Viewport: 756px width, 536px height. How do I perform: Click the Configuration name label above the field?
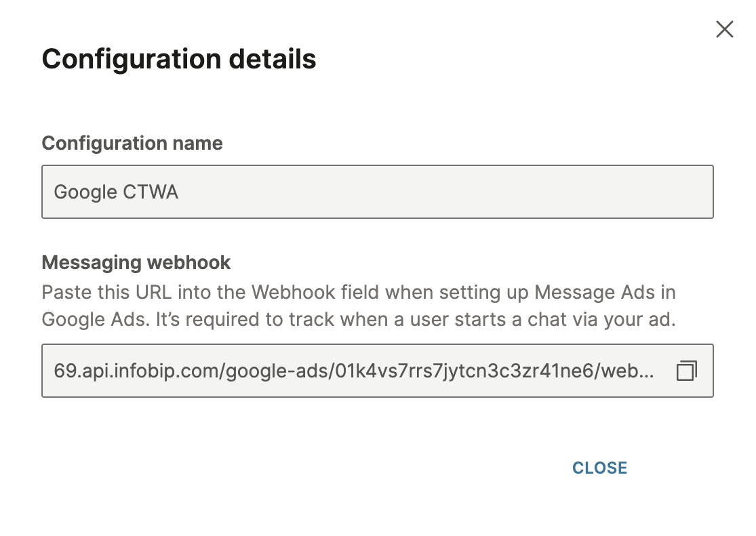[x=132, y=143]
